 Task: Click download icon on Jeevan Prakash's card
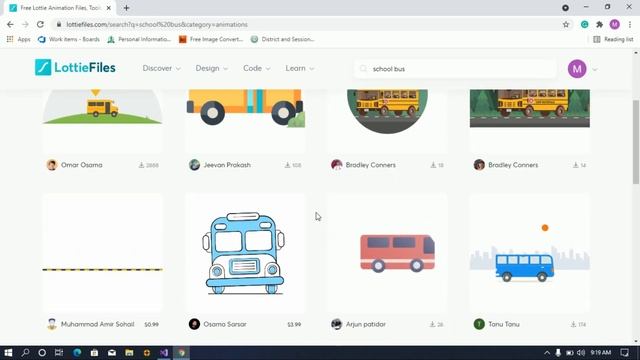tap(287, 165)
